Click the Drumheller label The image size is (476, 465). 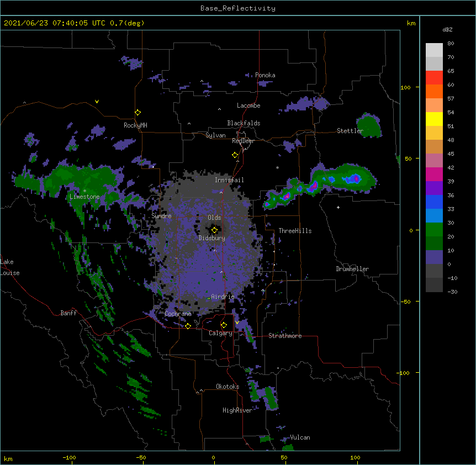[352, 269]
